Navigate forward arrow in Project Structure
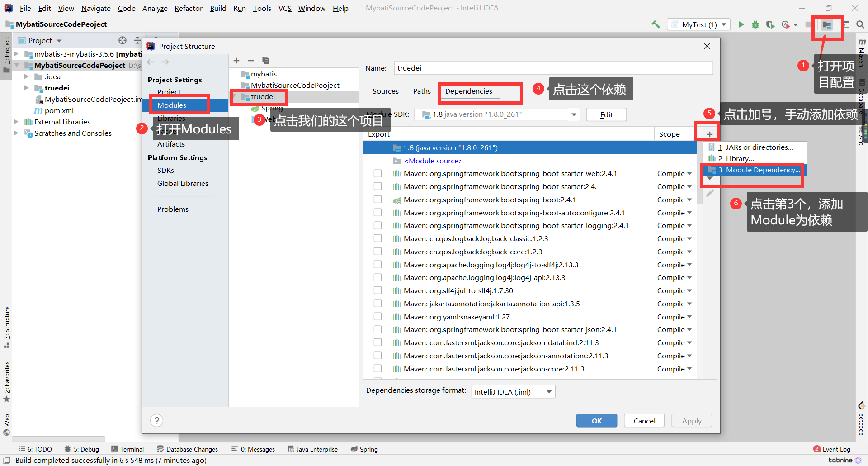Screen dimensions: 868x466 [x=165, y=62]
